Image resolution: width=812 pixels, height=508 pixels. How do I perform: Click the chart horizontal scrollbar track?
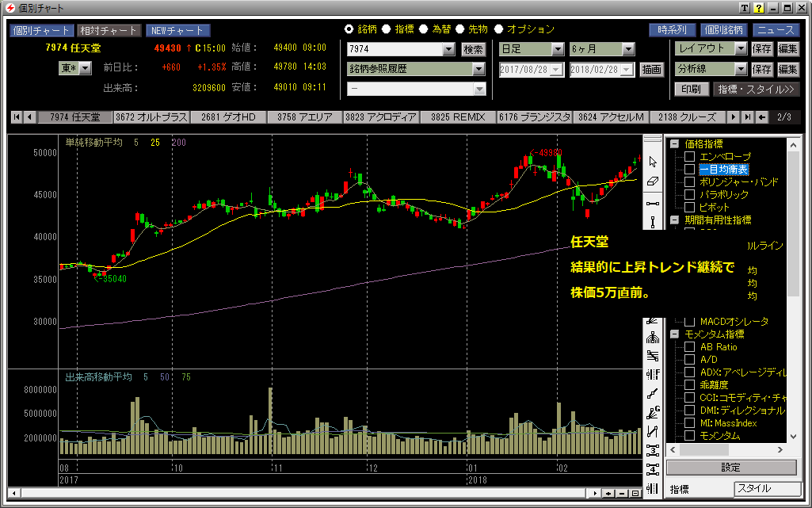click(304, 494)
